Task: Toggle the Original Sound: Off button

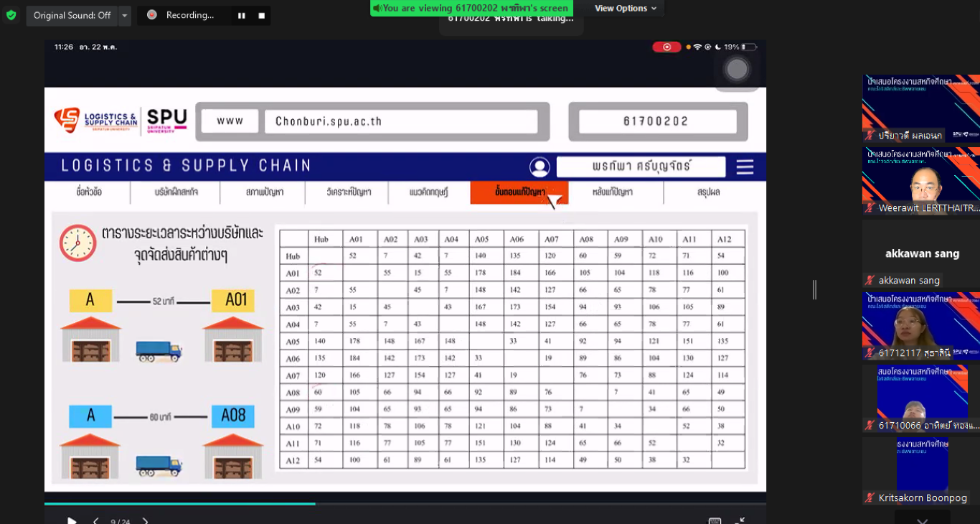Action: pos(72,15)
